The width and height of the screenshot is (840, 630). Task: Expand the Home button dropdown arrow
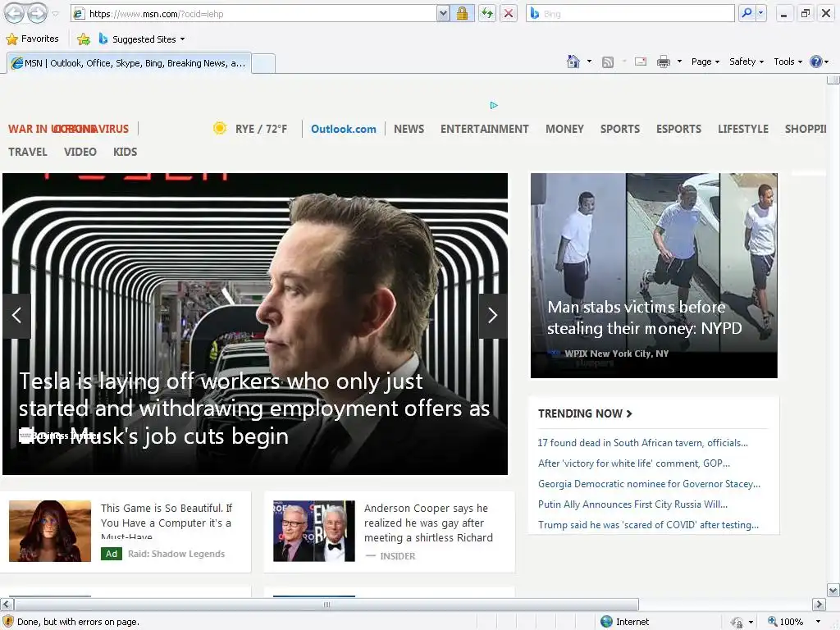(589, 62)
